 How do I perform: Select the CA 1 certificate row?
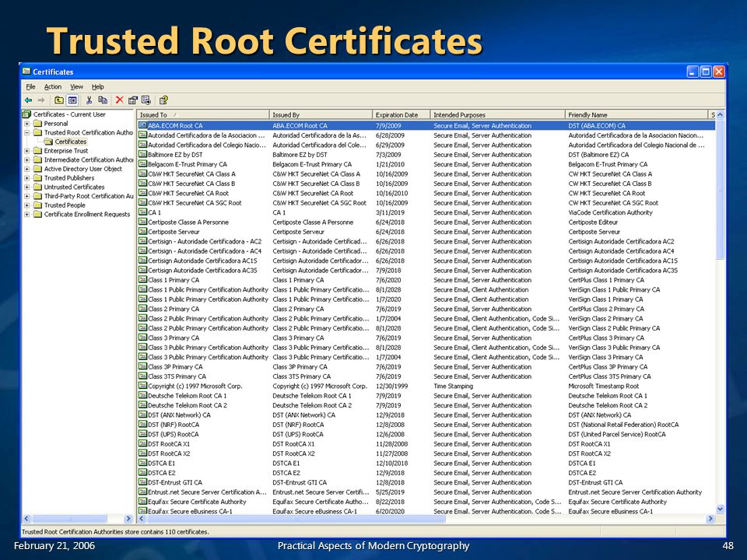[426, 212]
